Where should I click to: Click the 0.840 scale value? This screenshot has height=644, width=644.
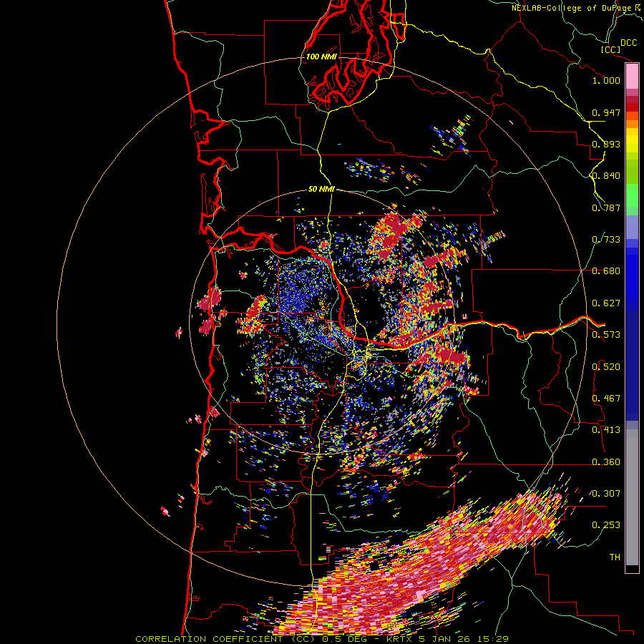(606, 176)
